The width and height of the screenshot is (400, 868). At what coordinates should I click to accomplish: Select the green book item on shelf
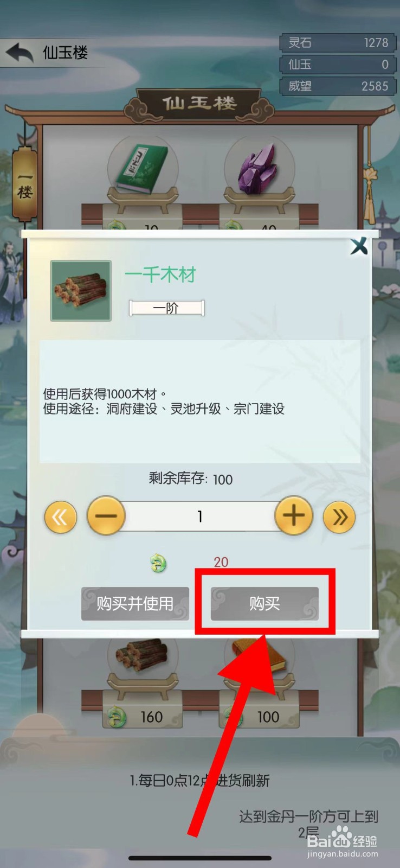pos(143,169)
